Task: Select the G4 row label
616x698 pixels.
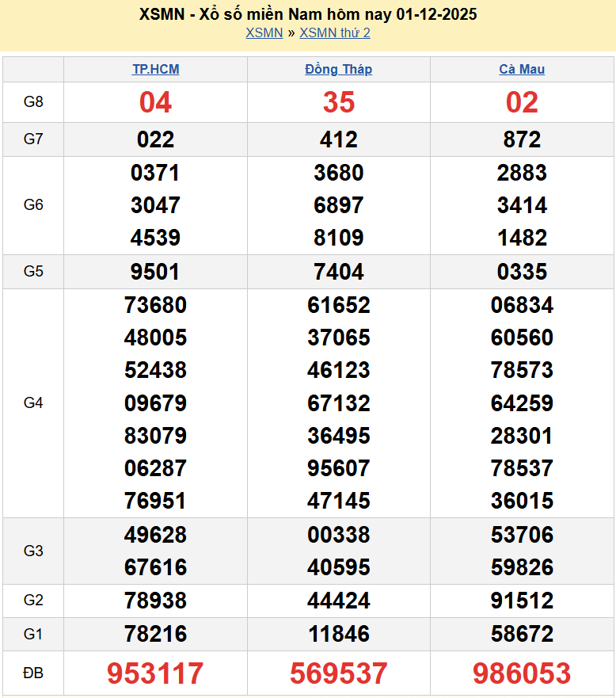Action: click(33, 403)
